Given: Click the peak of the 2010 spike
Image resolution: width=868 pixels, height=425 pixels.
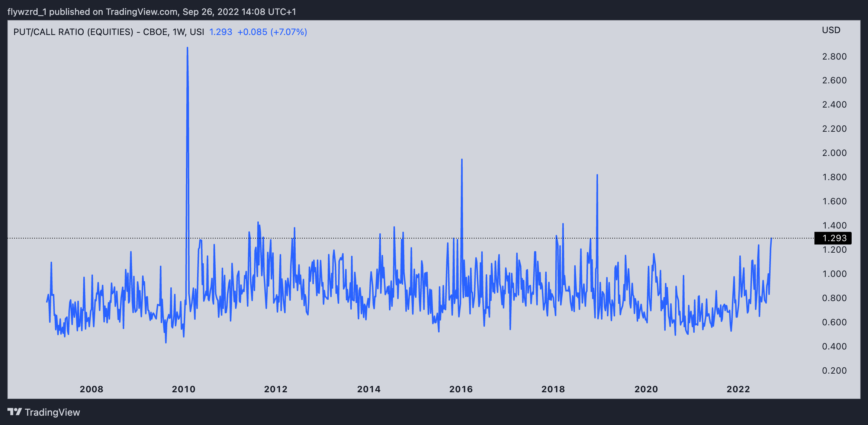Looking at the screenshot, I should click(187, 48).
